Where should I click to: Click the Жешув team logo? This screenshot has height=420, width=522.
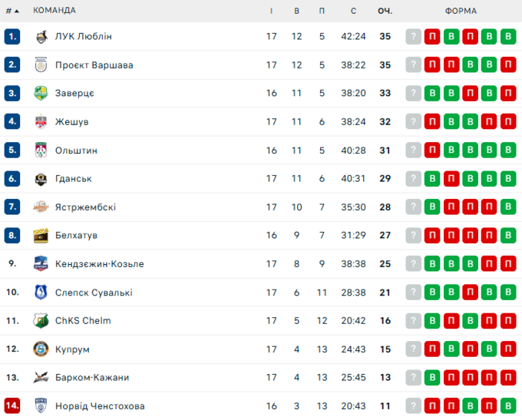tap(41, 122)
